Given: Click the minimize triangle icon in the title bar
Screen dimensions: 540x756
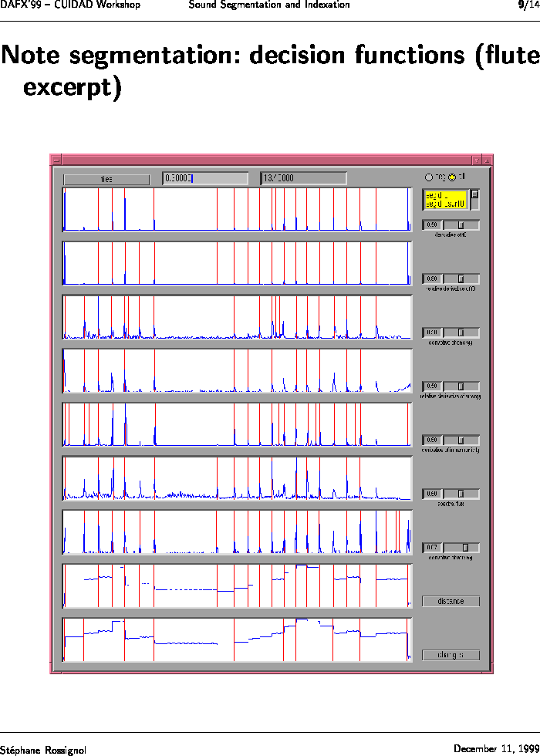Looking at the screenshot, I should pos(477,160).
